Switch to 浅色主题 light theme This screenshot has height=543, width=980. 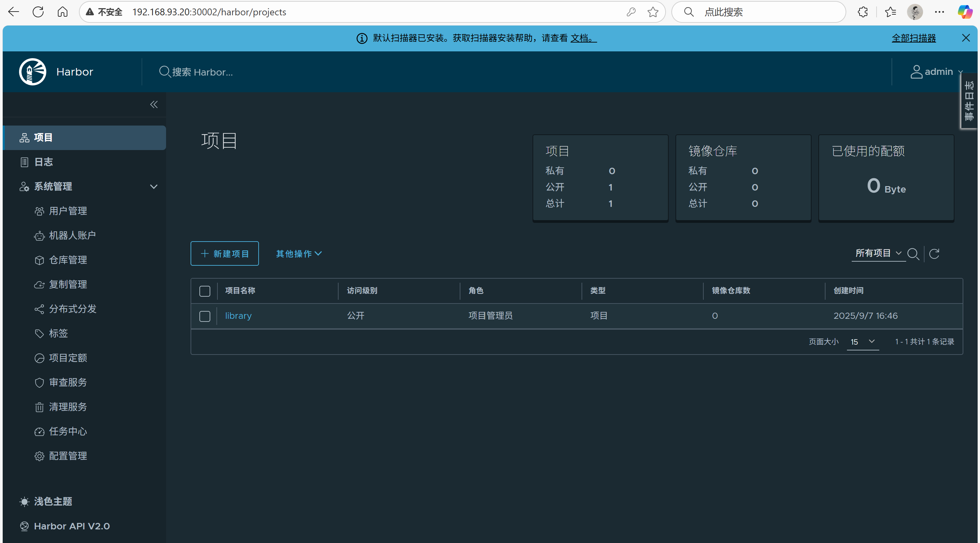click(x=46, y=501)
